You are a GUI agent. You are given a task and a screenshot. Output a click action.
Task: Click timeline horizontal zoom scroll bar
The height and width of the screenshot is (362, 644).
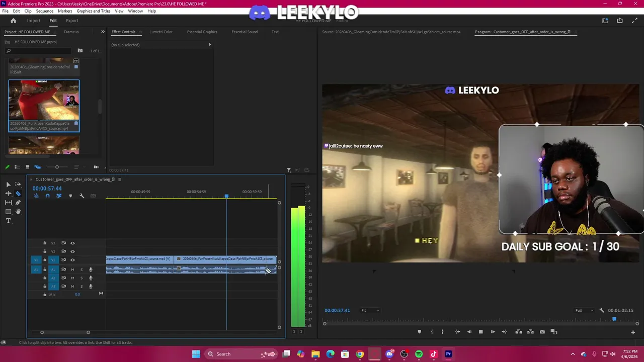point(65,332)
